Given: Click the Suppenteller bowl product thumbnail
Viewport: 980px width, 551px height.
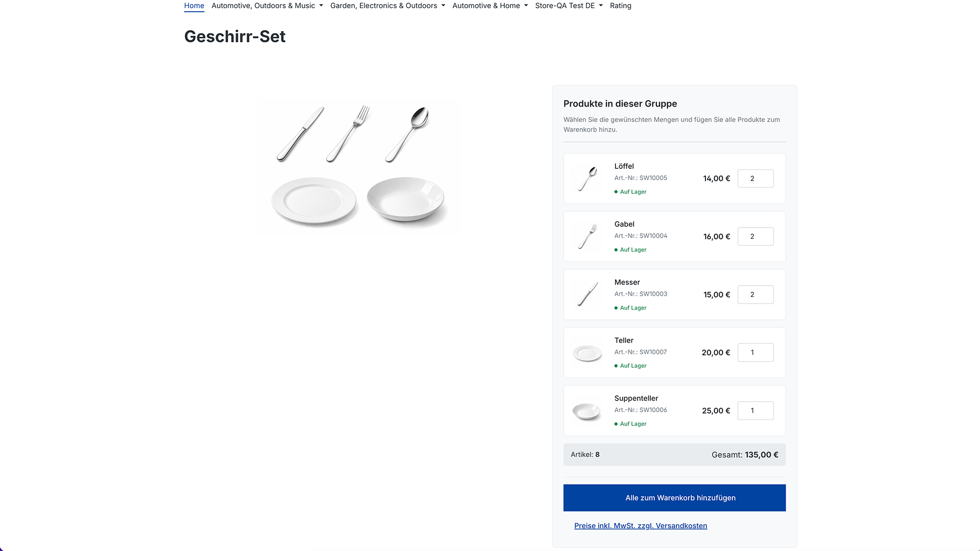Looking at the screenshot, I should 587,411.
